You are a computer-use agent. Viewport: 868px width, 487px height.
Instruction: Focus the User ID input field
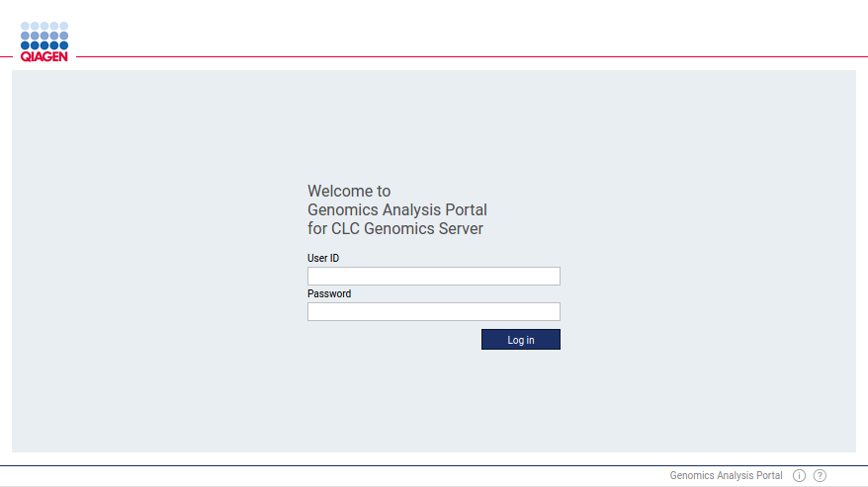point(433,277)
